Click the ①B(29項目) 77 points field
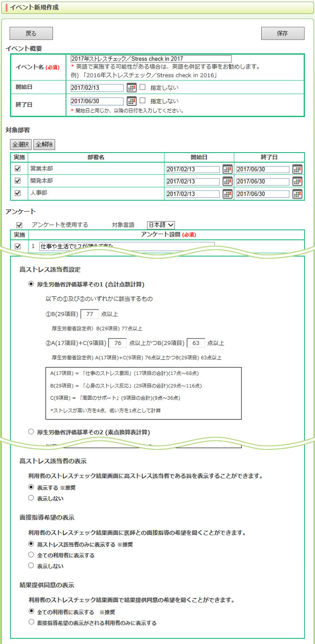 [90, 314]
